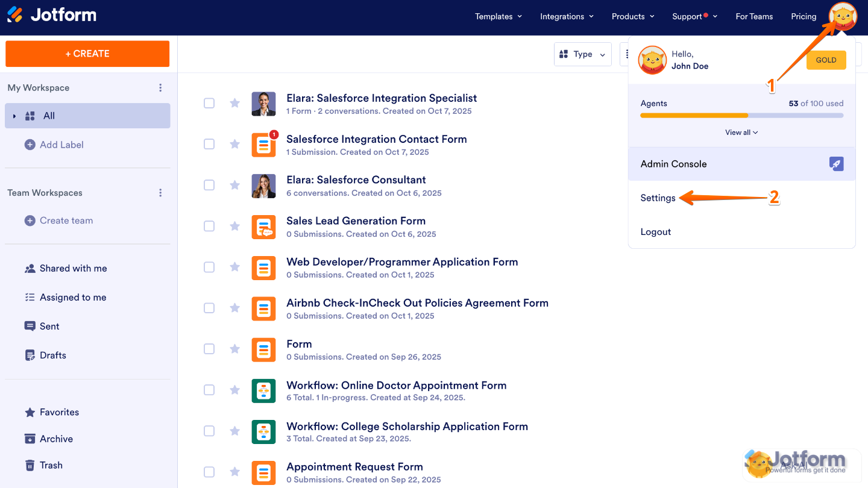Favorite the Appointment Request Form with star
This screenshot has height=488, width=868.
tap(234, 472)
